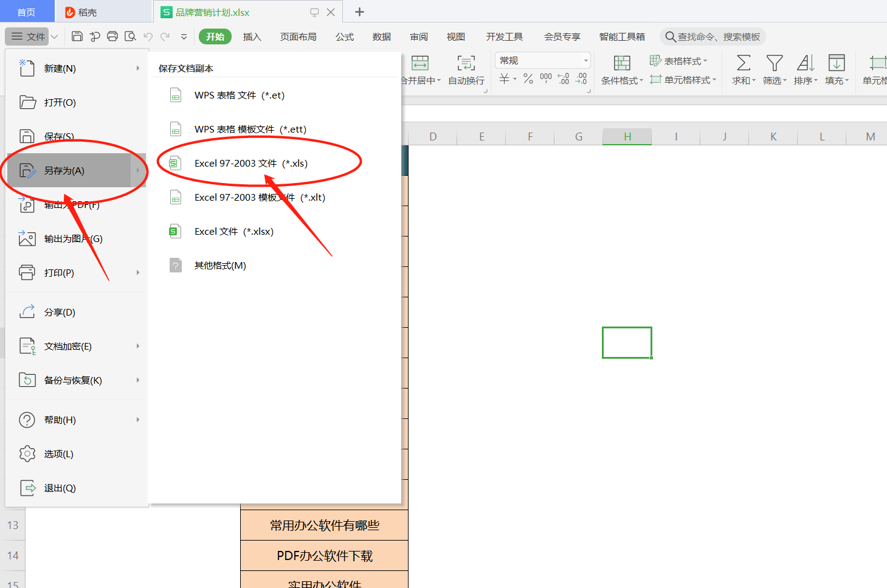The width and height of the screenshot is (887, 588).
Task: Expand the arrow next to 文件
Action: coord(55,36)
